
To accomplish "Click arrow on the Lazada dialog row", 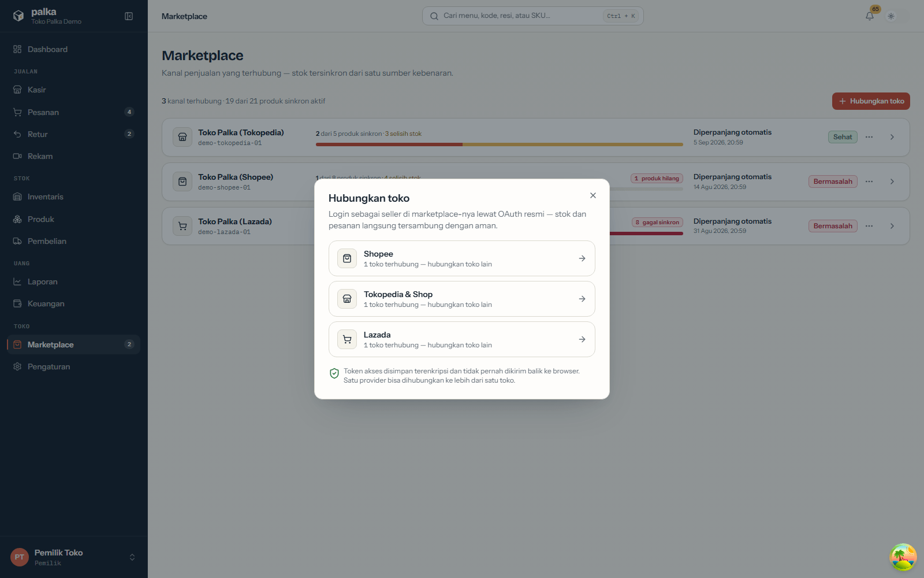I will [x=582, y=339].
